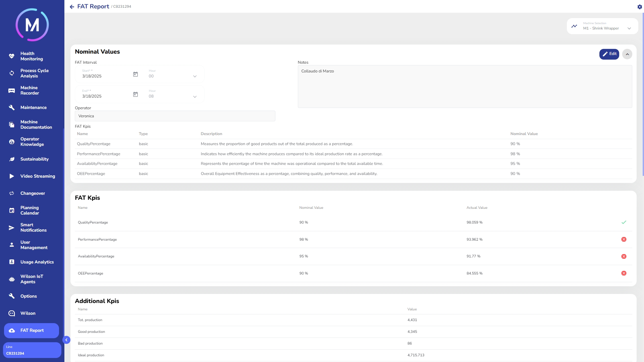644x362 pixels.
Task: Click the Sustainability leaf icon
Action: click(12, 159)
